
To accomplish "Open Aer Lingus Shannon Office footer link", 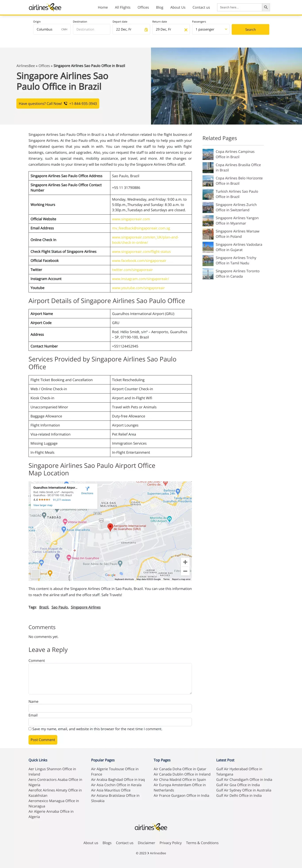I will coord(52,772).
